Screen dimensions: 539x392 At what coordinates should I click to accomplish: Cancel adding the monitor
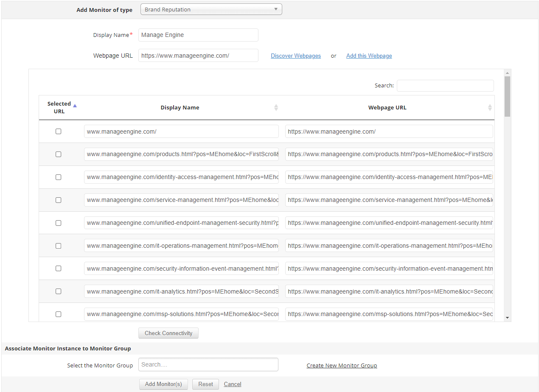(232, 384)
